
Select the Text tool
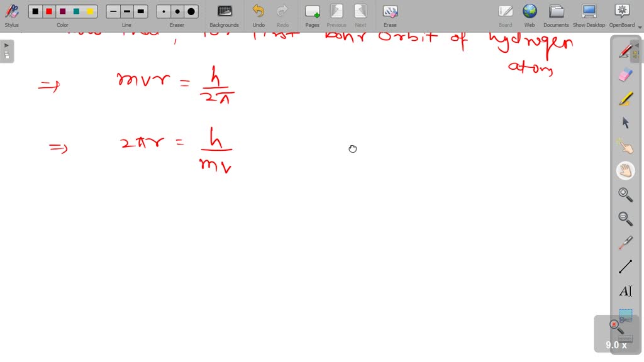tap(625, 291)
